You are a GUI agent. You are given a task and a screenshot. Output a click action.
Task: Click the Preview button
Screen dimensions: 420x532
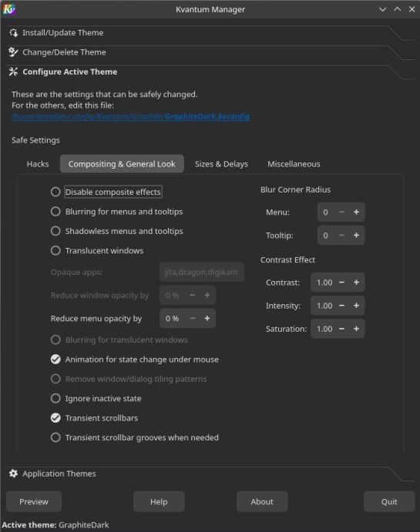click(x=34, y=501)
